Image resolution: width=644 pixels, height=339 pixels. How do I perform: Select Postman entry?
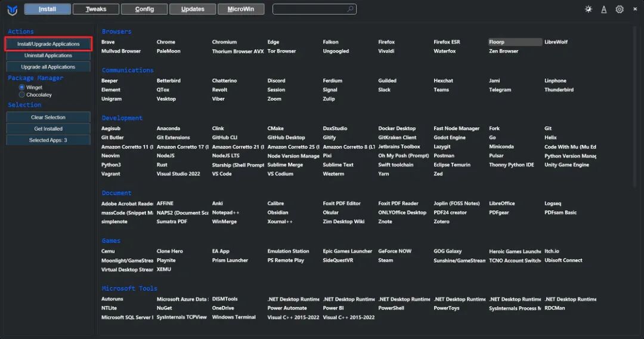444,156
